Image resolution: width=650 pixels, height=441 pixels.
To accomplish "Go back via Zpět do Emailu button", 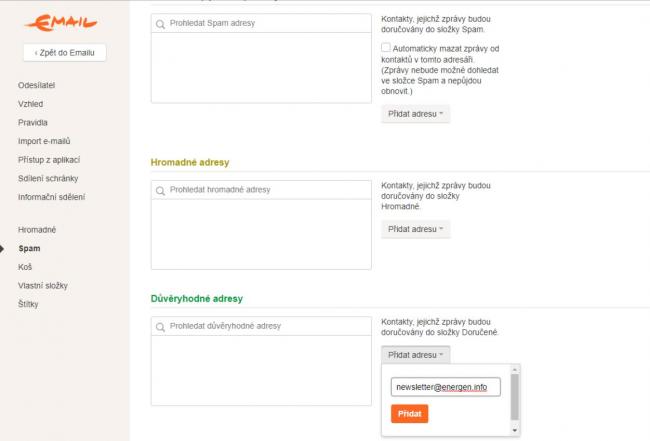I will 65,53.
